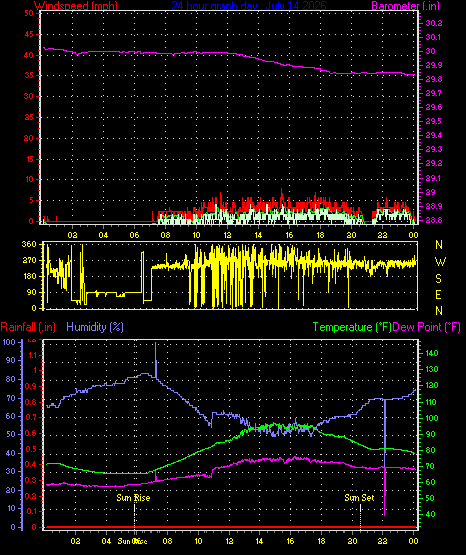Click the 0.5 value on the rainfall axis
The width and height of the screenshot is (466, 555).
tap(31, 449)
